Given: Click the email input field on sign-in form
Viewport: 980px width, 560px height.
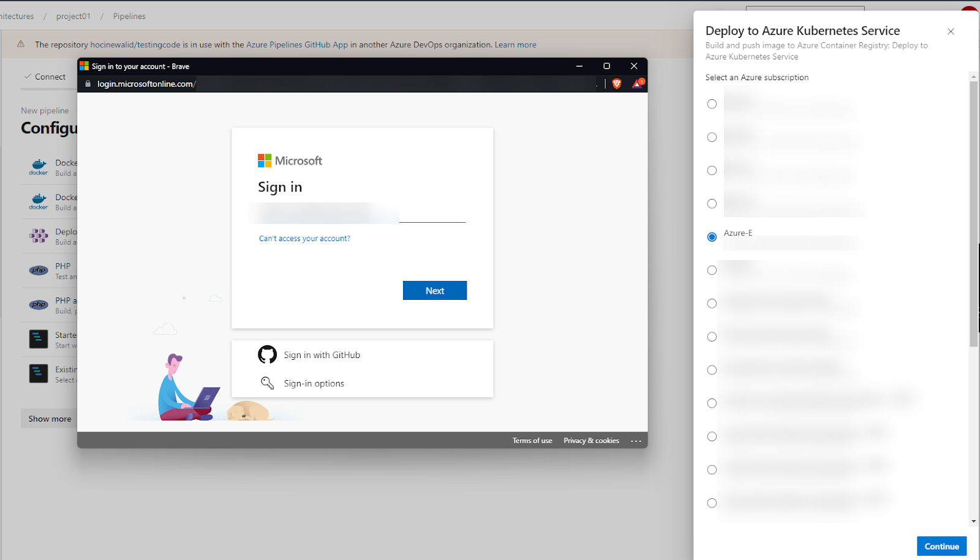Looking at the screenshot, I should [x=362, y=213].
